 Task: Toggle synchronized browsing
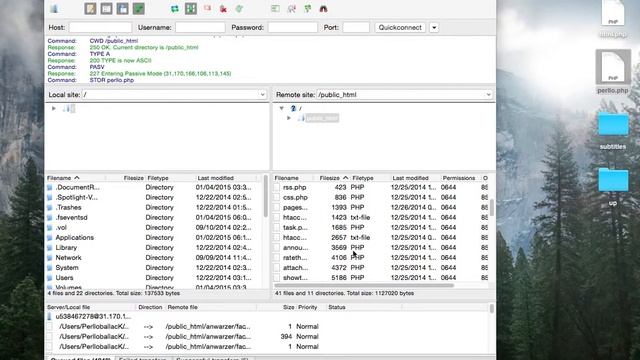(x=307, y=9)
